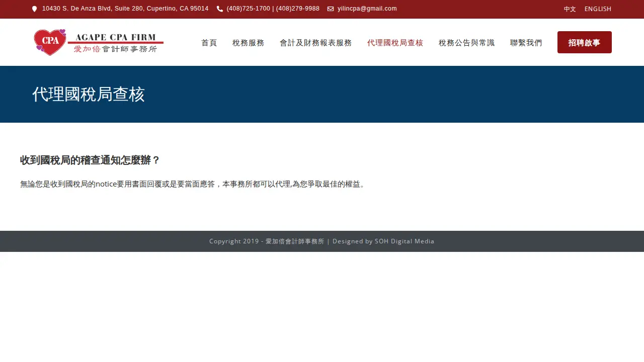Viewport: 644px width, 362px height.
Task: Open the 首頁 menu item
Action: (209, 43)
